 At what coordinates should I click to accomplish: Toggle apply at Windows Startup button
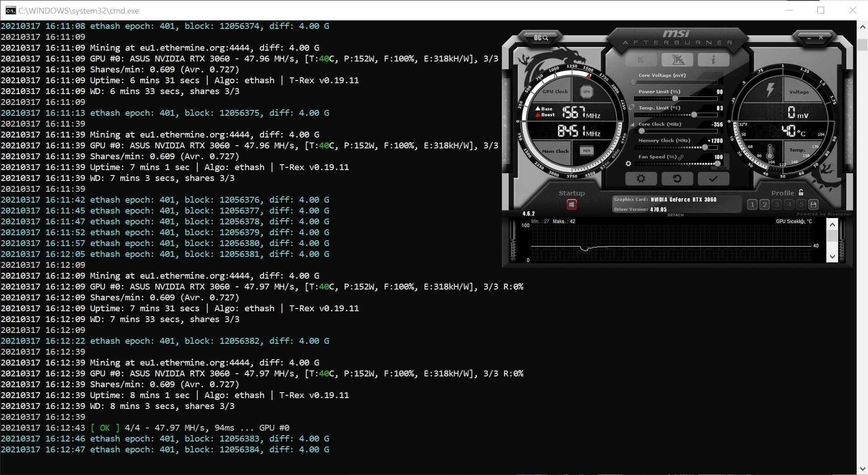click(x=572, y=205)
